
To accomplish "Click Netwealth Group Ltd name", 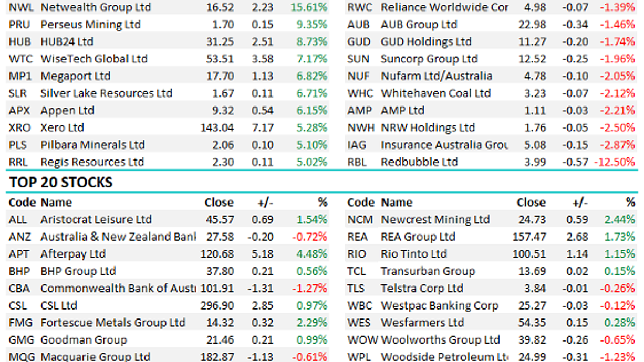I will click(96, 7).
